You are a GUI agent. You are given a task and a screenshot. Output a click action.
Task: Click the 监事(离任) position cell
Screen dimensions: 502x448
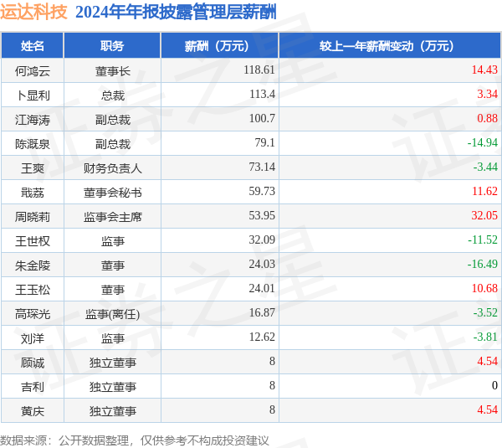[113, 314]
